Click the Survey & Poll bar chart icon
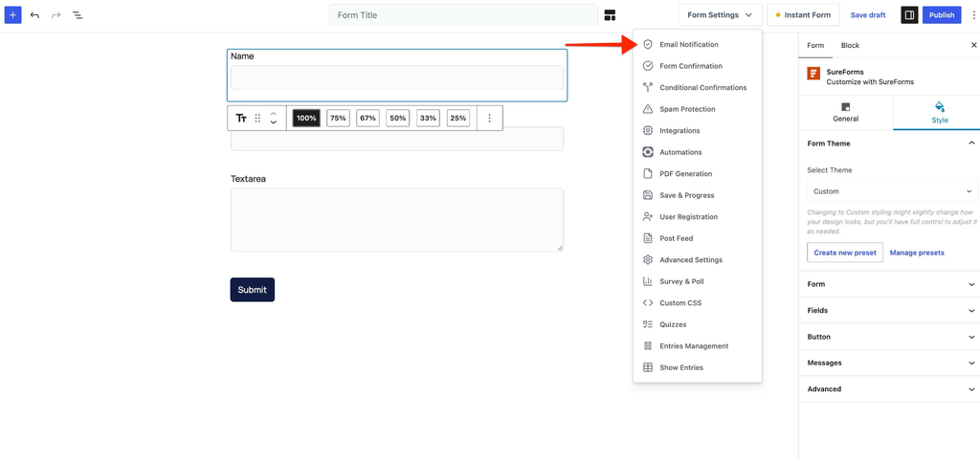The height and width of the screenshot is (462, 980). (x=648, y=281)
